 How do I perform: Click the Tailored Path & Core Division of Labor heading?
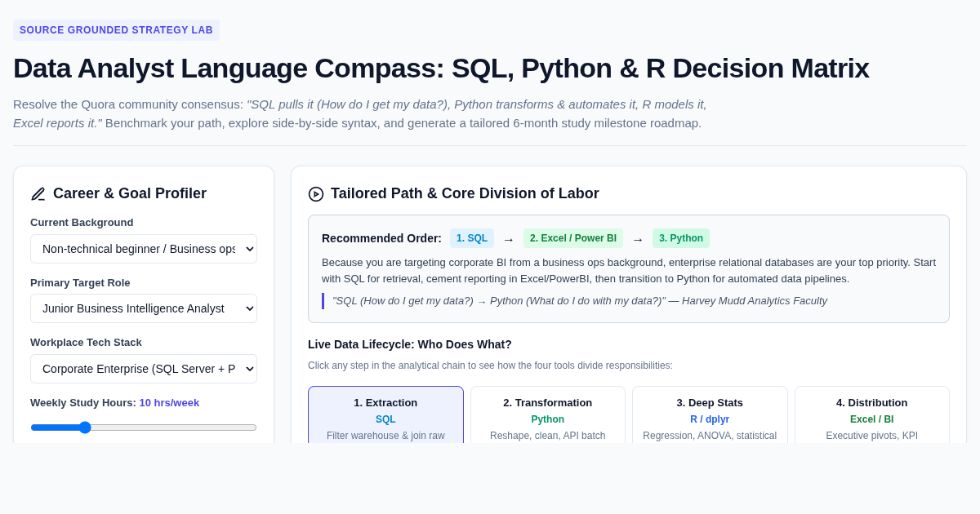tap(465, 193)
